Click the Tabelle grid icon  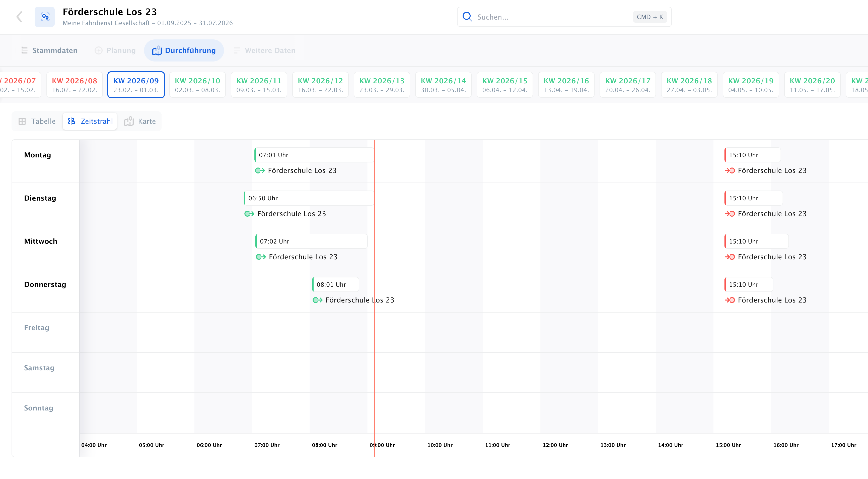(x=22, y=121)
